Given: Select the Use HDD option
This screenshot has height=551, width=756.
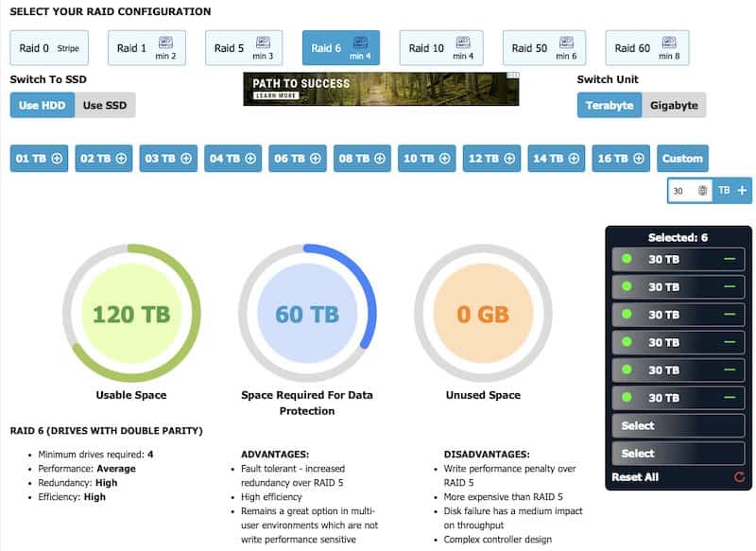Looking at the screenshot, I should [x=42, y=105].
